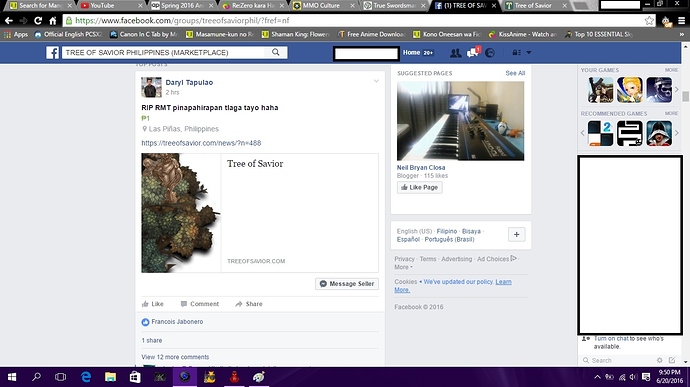Screen dimensions: 690x387
Task: Click the Facebook logo icon
Action: [52, 53]
